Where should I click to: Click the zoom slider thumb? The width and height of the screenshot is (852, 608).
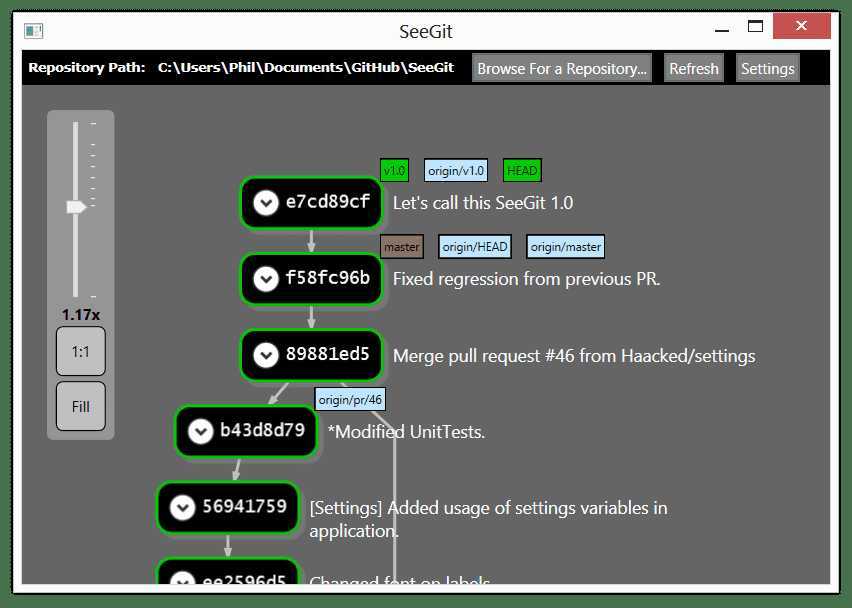(x=76, y=207)
